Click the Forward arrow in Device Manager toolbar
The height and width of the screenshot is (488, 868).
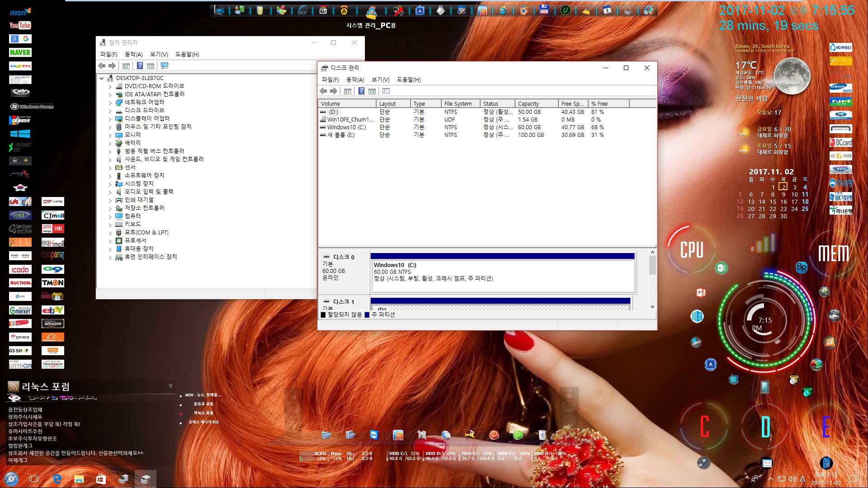(112, 66)
